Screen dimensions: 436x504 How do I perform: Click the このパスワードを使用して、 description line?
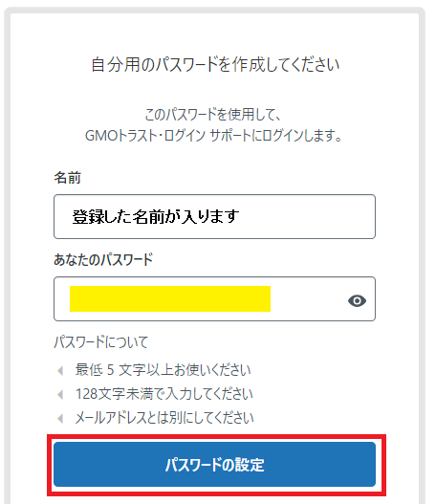click(212, 115)
